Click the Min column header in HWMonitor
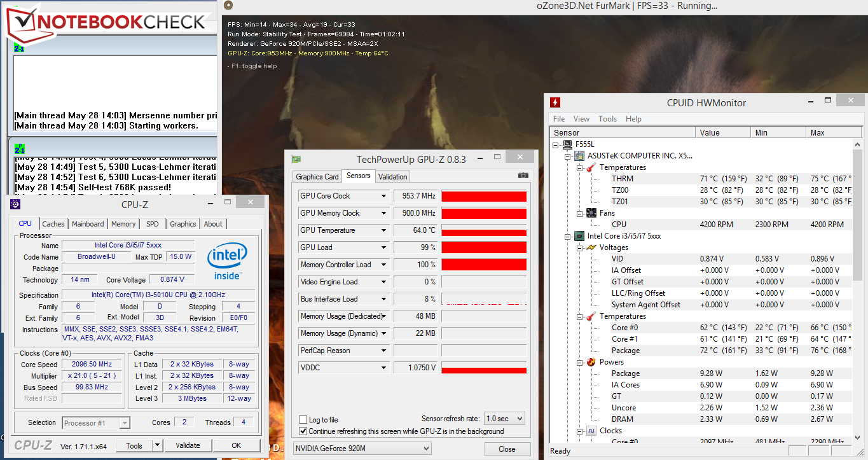The width and height of the screenshot is (868, 460). [778, 132]
